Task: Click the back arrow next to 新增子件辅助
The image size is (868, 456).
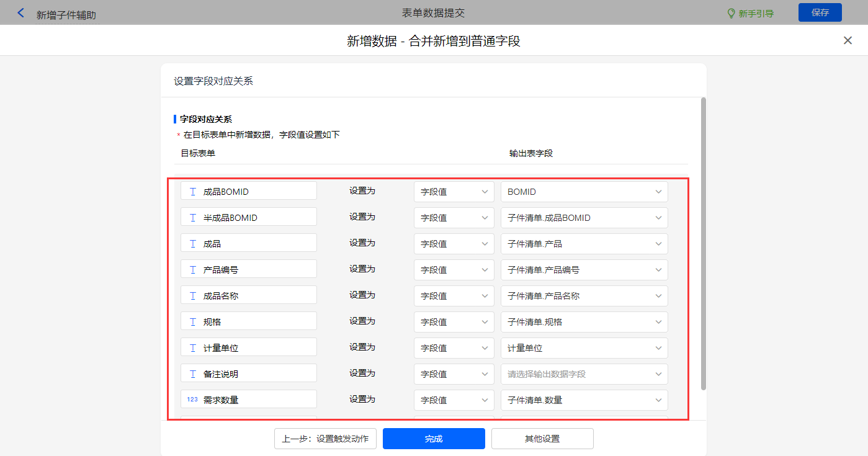Action: pyautogui.click(x=21, y=13)
